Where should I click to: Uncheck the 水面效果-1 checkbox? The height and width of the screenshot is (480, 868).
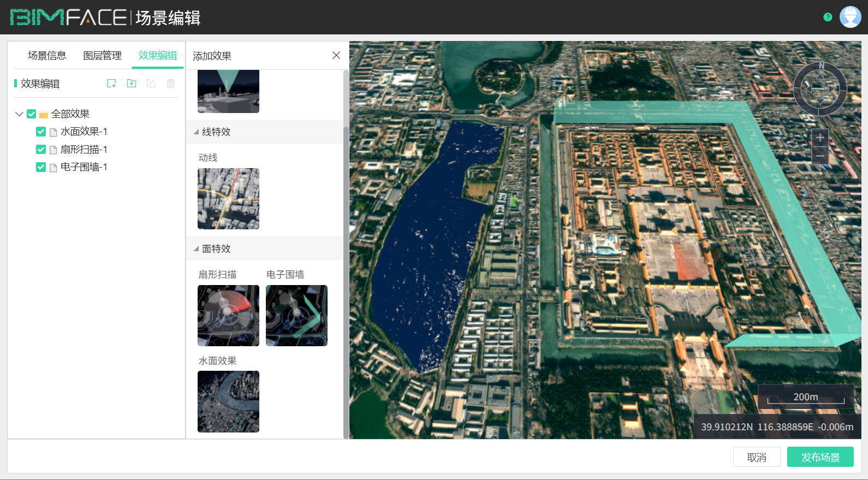[41, 132]
